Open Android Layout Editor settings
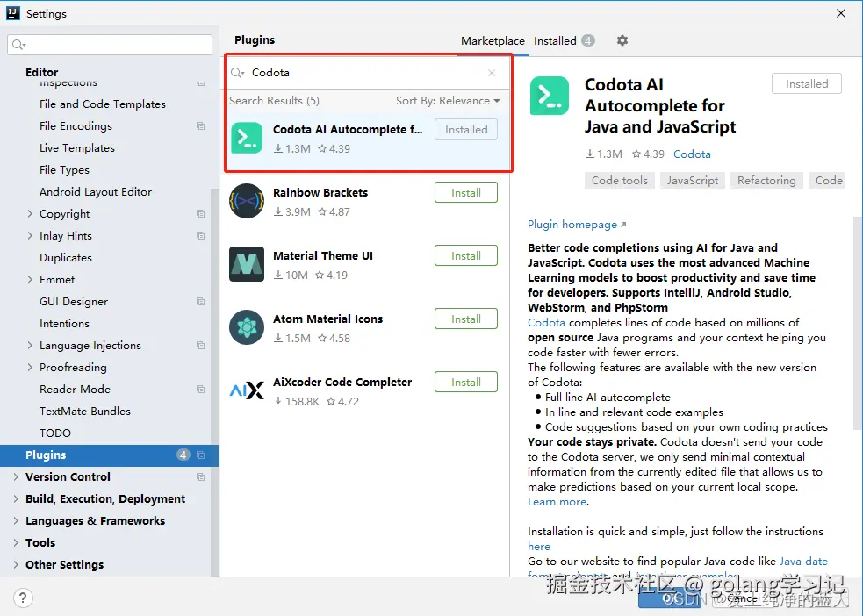Viewport: 863px width, 616px height. point(96,192)
